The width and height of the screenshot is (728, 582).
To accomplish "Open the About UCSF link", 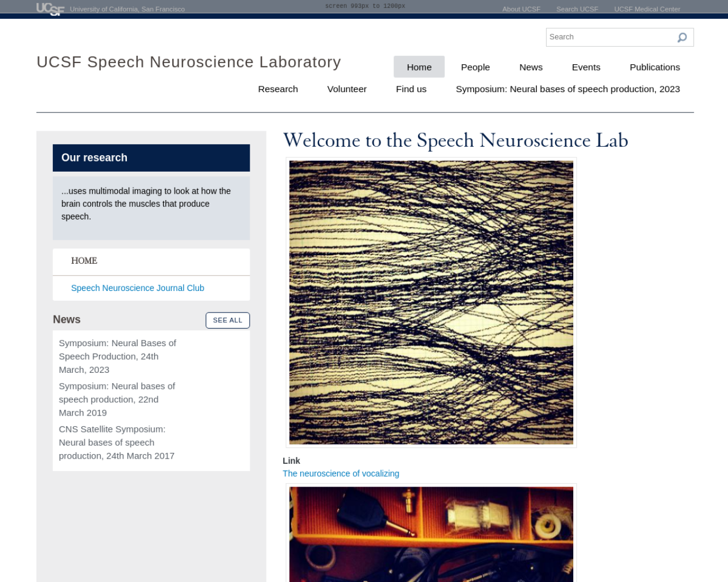I will 521,9.
